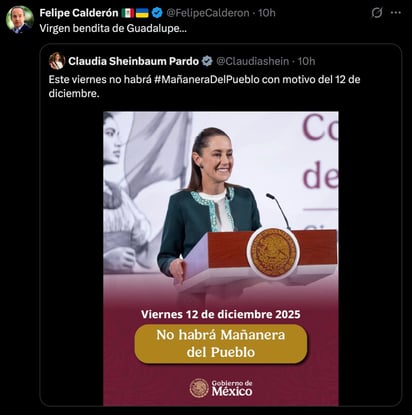
Task: Open the three-dot more options menu
Action: point(396,13)
